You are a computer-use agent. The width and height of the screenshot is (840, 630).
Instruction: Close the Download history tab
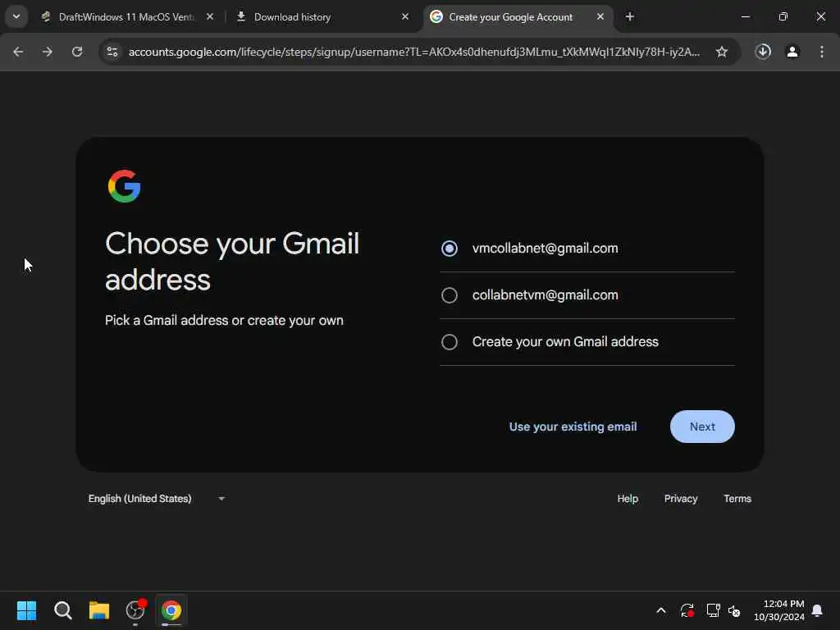tap(405, 17)
